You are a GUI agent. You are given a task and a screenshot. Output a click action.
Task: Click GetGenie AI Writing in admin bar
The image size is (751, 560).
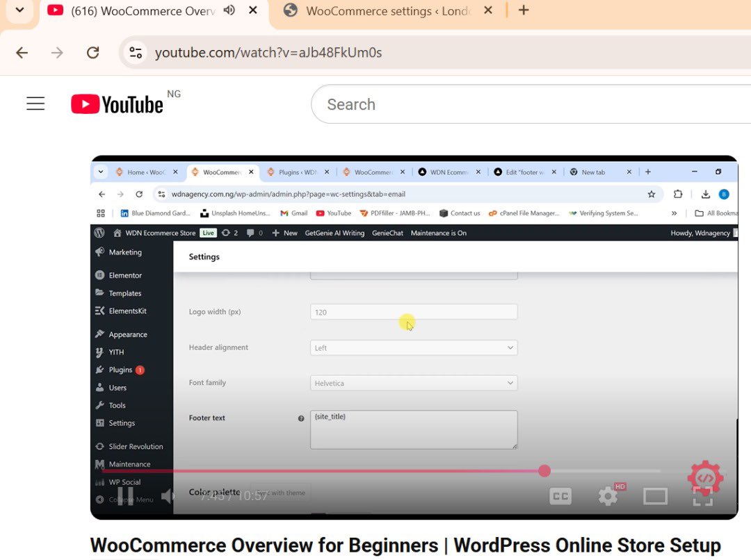point(334,233)
